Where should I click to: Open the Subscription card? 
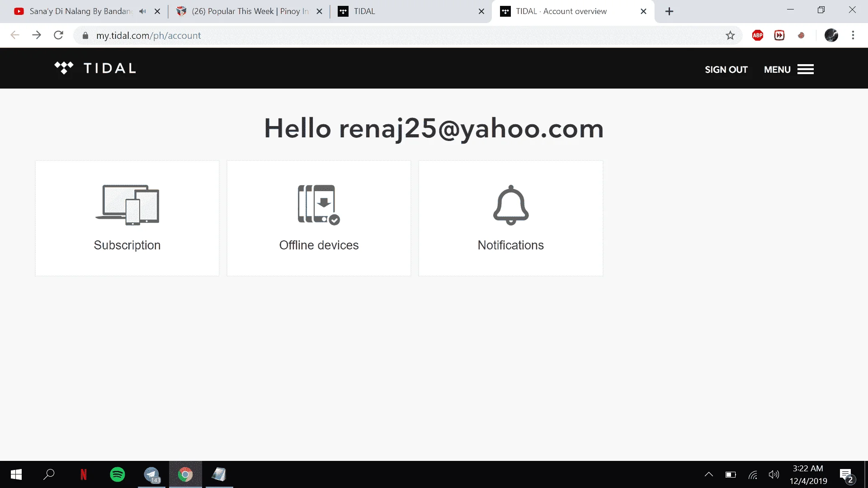(127, 218)
